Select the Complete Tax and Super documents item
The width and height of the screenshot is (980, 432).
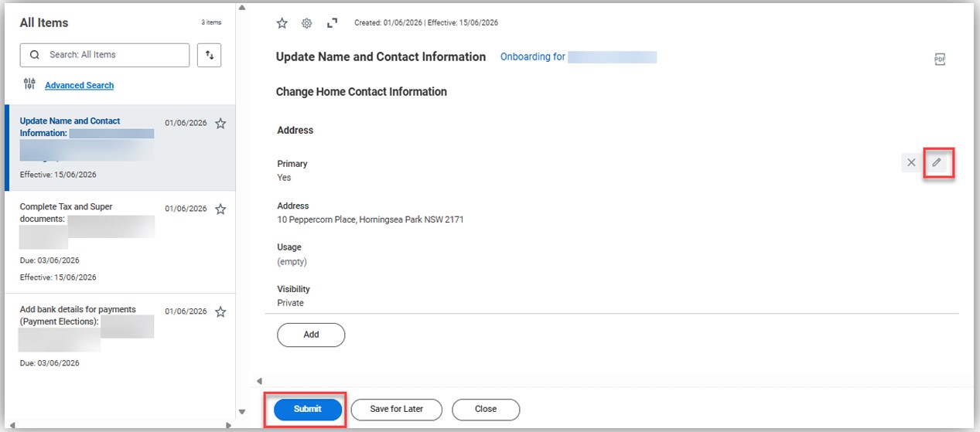[120, 242]
